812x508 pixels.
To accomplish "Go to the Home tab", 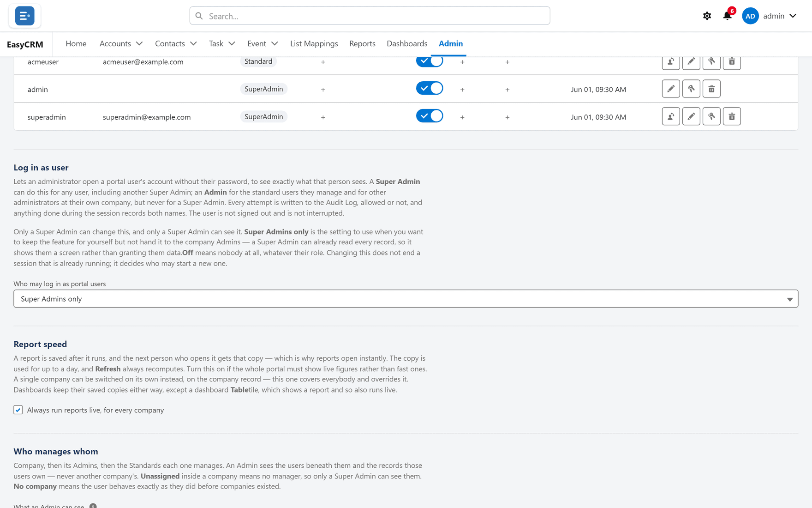I will (76, 43).
